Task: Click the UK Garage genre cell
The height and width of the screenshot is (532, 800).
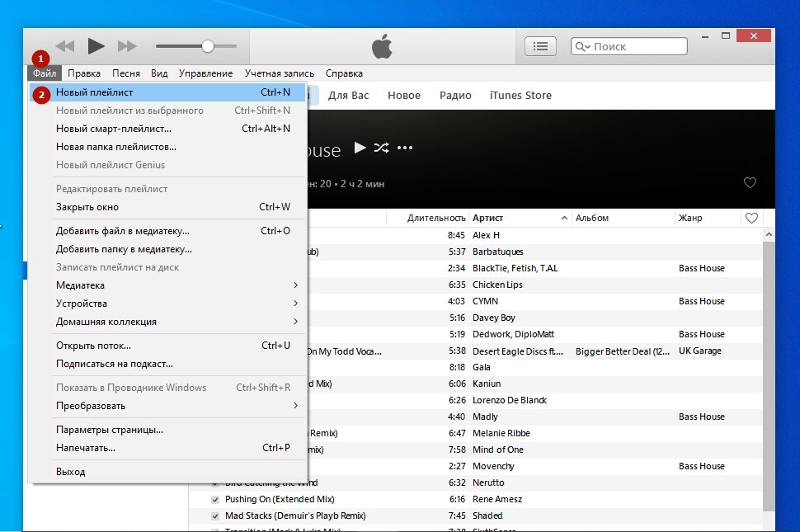Action: [700, 351]
